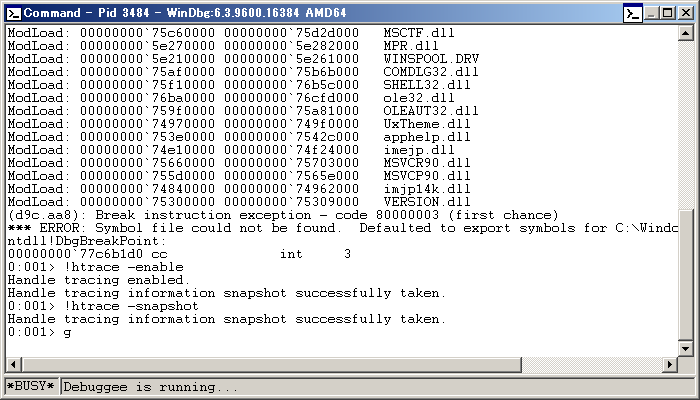Image resolution: width=700 pixels, height=400 pixels.
Task: Maximize the Command window
Action: tap(668, 13)
